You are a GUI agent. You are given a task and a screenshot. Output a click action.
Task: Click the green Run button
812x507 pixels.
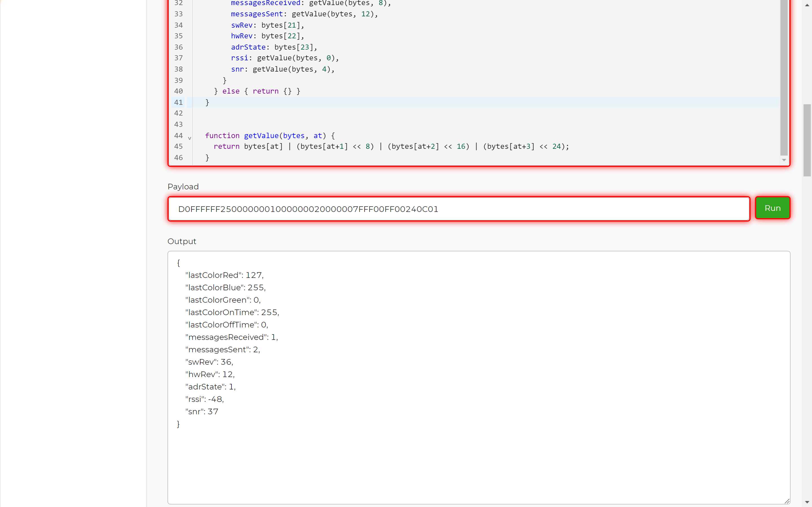point(772,208)
